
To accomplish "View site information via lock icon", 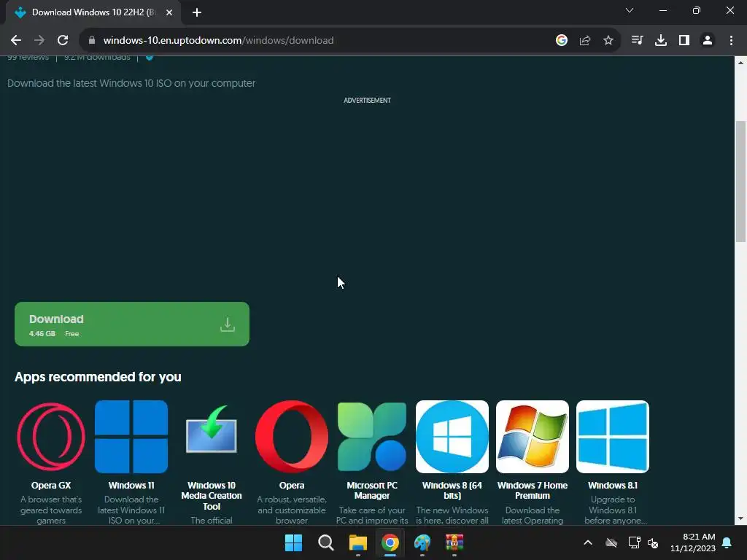I will pyautogui.click(x=92, y=41).
